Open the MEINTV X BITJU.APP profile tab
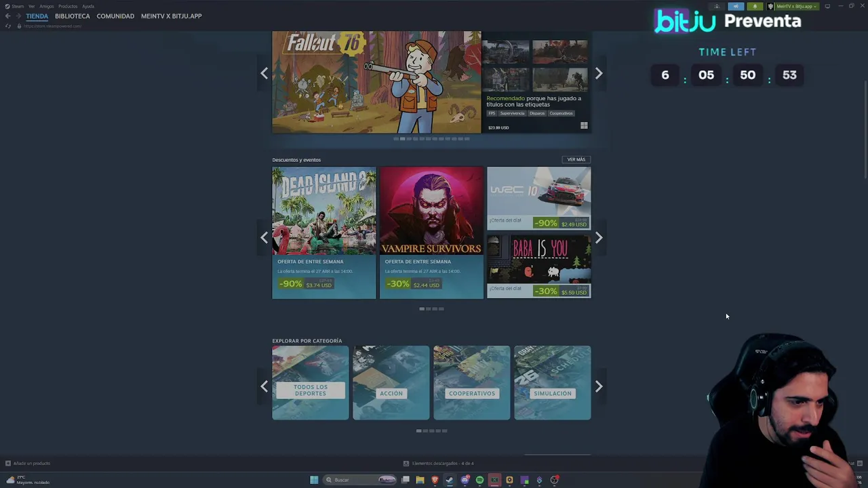The width and height of the screenshot is (868, 488). pos(171,16)
